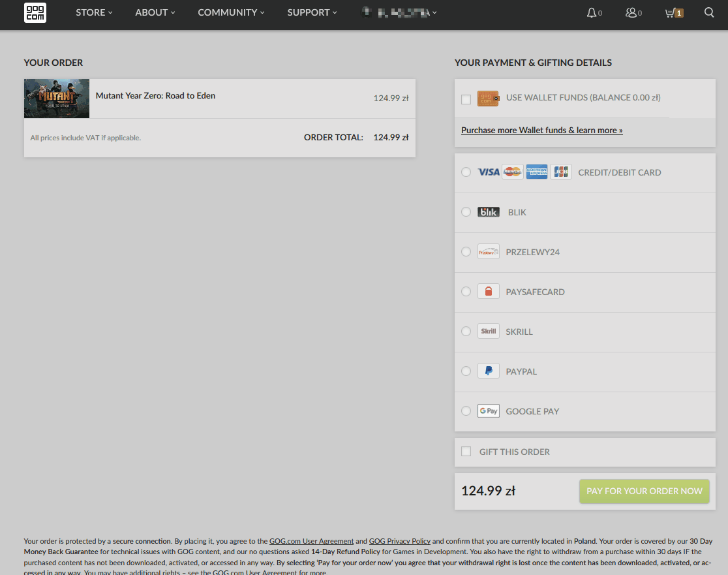728x575 pixels.
Task: Open the STORE dropdown
Action: tap(90, 12)
